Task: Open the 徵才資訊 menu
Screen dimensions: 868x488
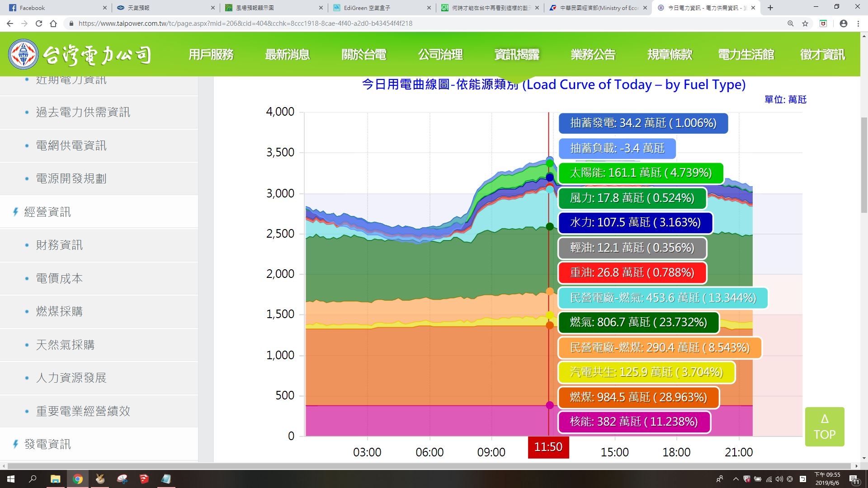Action: click(822, 55)
